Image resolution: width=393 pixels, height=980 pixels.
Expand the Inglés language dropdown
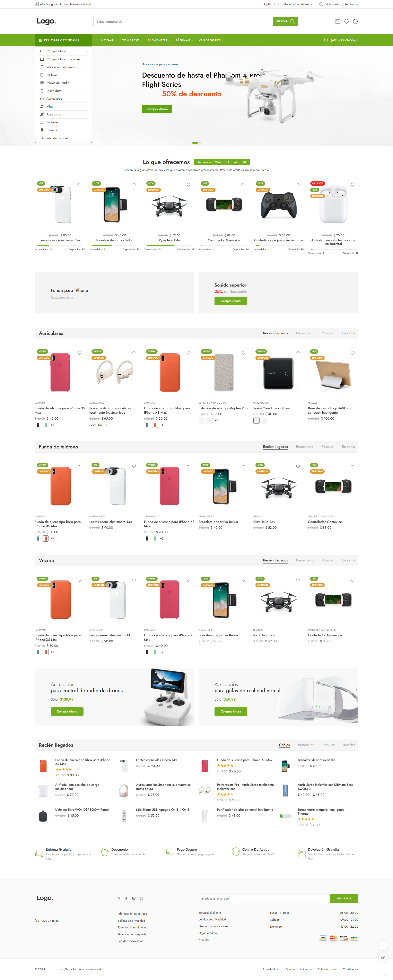coord(269,5)
